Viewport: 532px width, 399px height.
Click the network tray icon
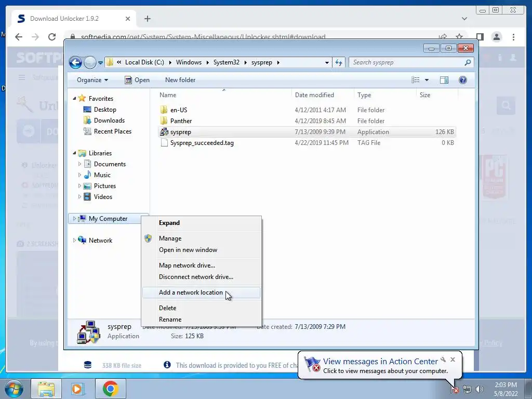point(467,390)
